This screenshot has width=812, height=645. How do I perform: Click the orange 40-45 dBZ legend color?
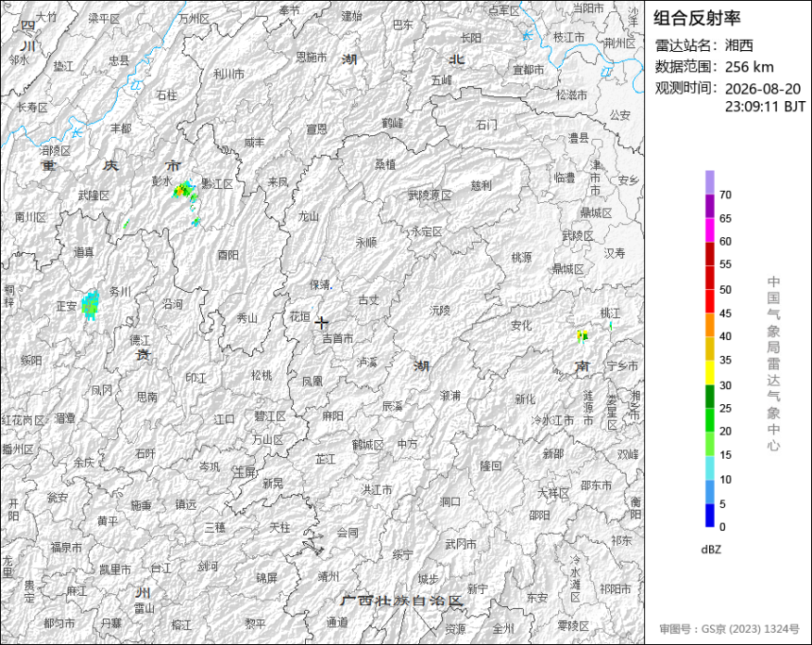point(709,325)
